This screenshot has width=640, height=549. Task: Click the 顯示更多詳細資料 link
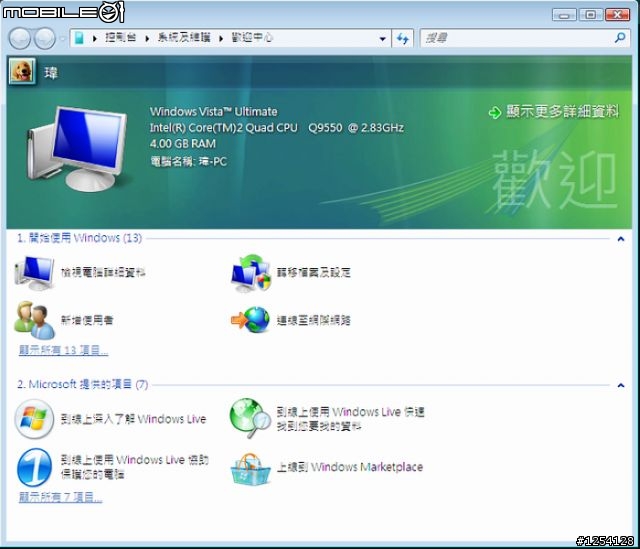(x=562, y=111)
